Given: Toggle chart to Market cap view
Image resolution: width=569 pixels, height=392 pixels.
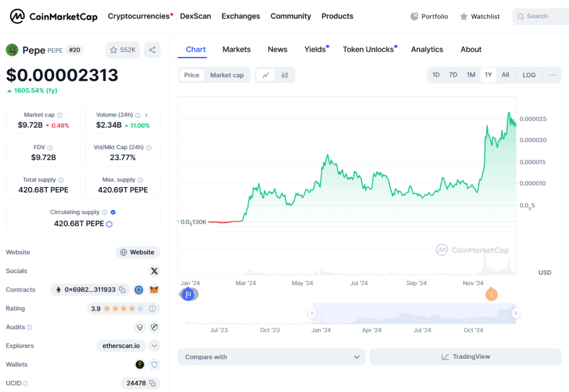Looking at the screenshot, I should pos(227,75).
